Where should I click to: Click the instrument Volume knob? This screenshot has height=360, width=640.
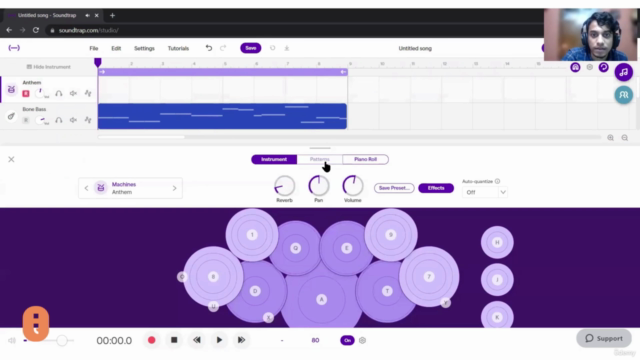(353, 186)
